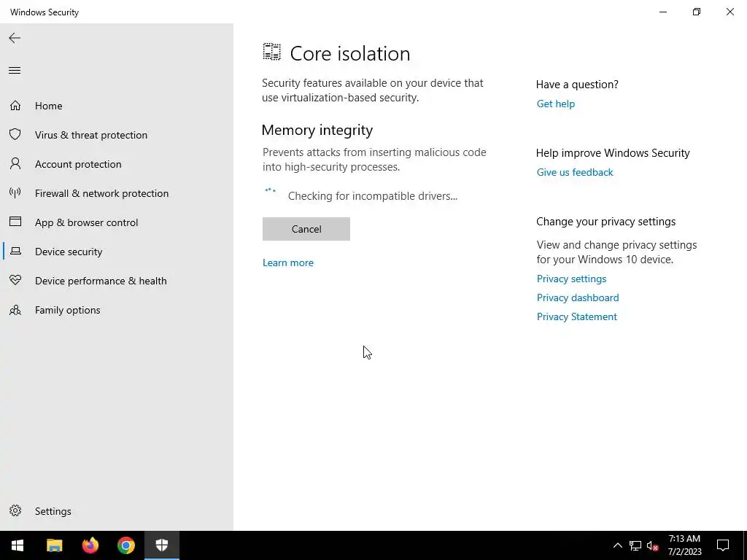The image size is (747, 560).
Task: Go back with the back arrow
Action: click(x=15, y=38)
